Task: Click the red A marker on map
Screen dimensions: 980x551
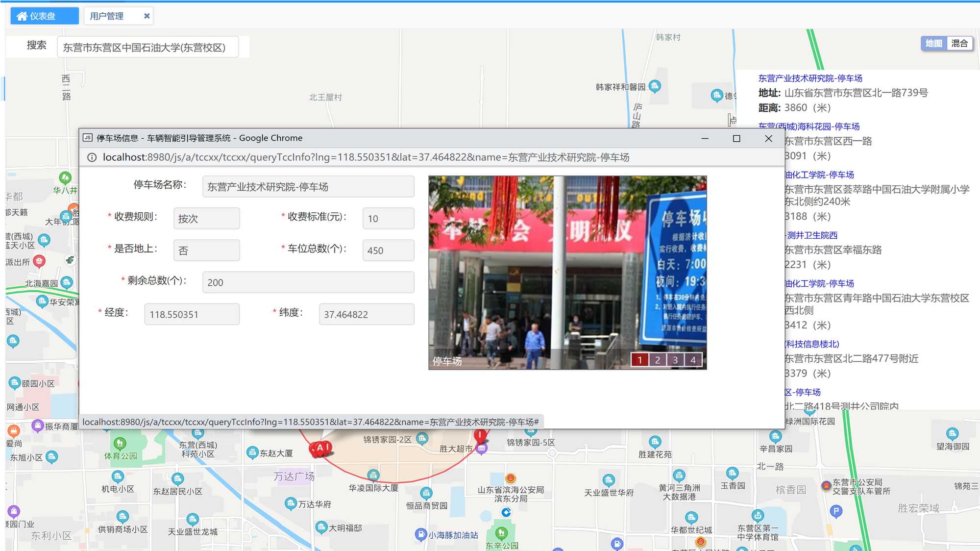Action: coord(320,448)
